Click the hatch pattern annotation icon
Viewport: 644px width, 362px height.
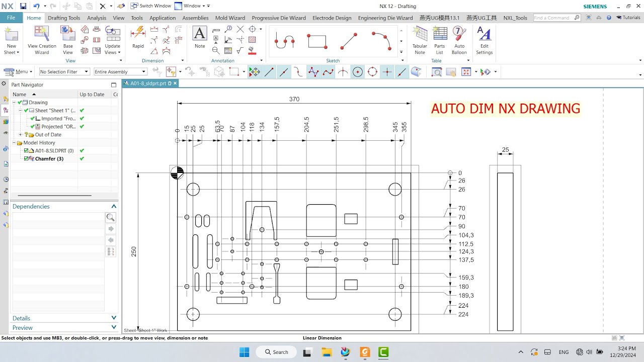pos(252,39)
